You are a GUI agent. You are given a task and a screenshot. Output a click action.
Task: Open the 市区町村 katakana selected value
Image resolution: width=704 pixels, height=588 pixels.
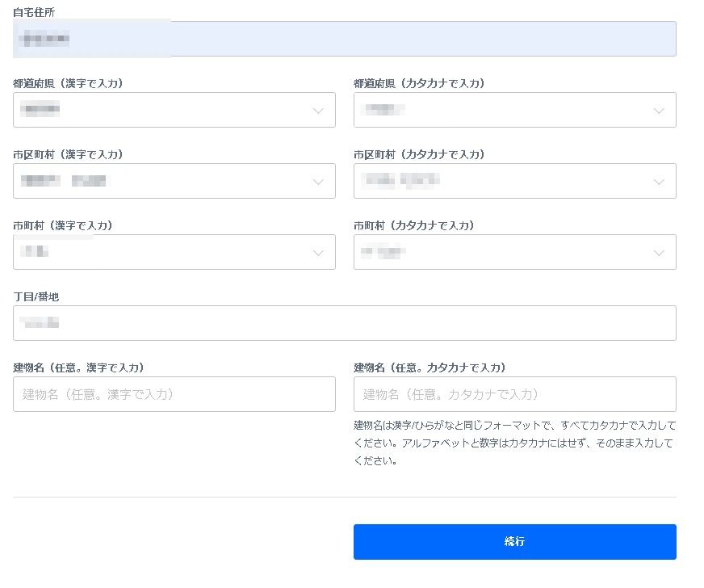[400, 181]
